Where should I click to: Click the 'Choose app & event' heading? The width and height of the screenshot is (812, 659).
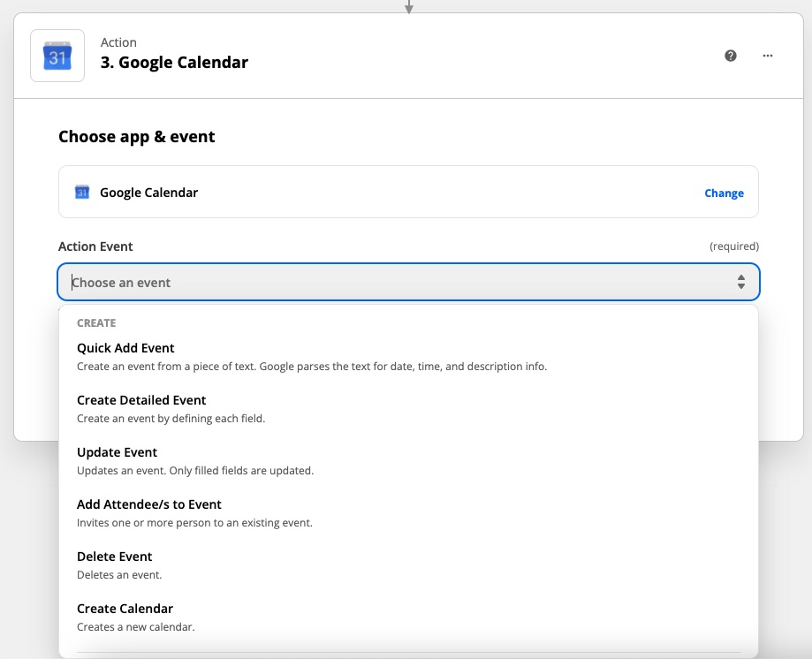click(137, 137)
